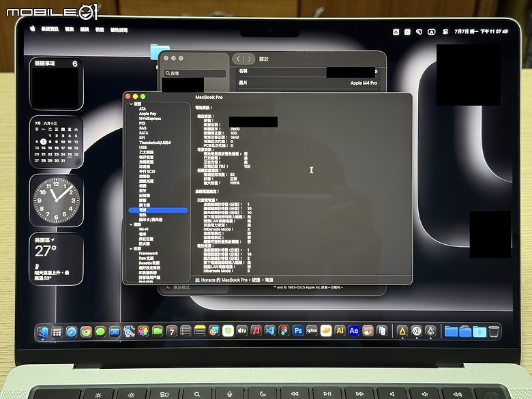The image size is (532, 399).
Task: Select 顯示卡/顯示器 in sidebar
Action: 151,220
